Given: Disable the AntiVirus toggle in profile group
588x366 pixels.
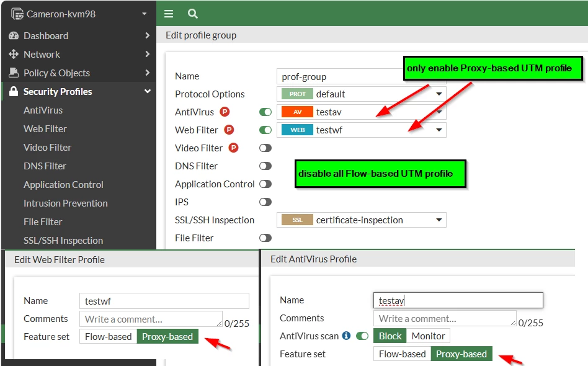Looking at the screenshot, I should 265,112.
